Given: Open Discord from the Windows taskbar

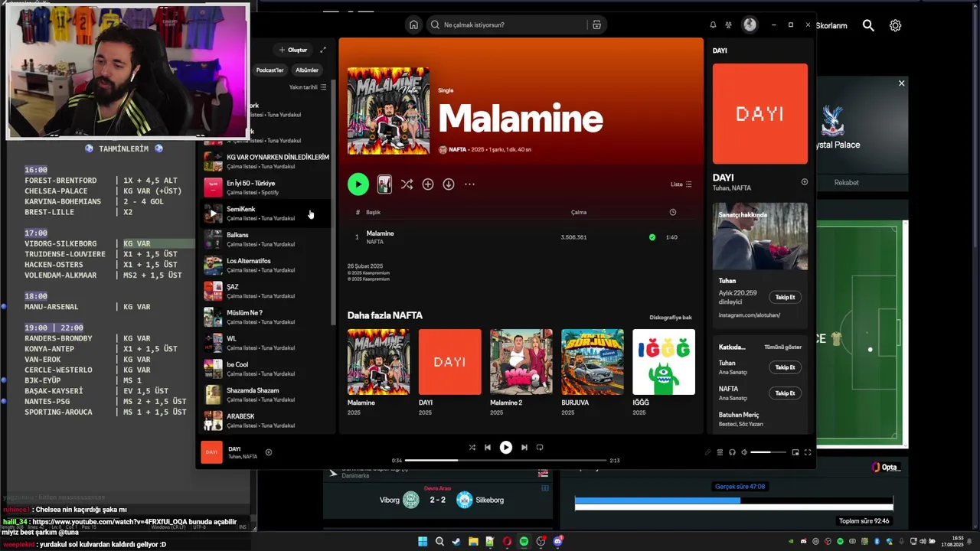Looking at the screenshot, I should (557, 541).
